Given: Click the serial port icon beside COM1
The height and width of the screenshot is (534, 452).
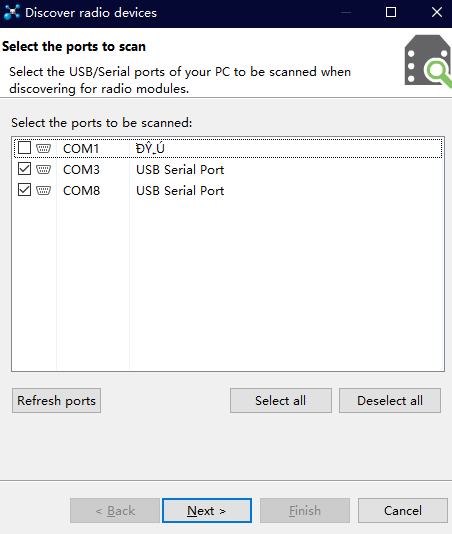Looking at the screenshot, I should [43, 148].
